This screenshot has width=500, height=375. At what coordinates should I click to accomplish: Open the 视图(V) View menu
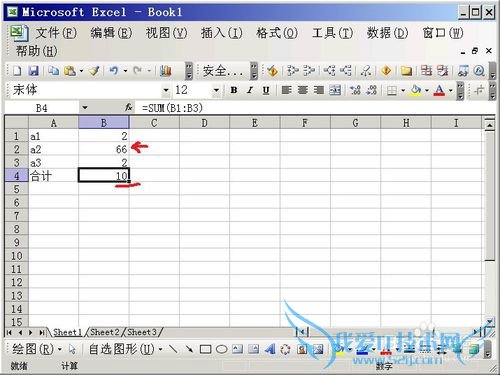click(x=166, y=33)
